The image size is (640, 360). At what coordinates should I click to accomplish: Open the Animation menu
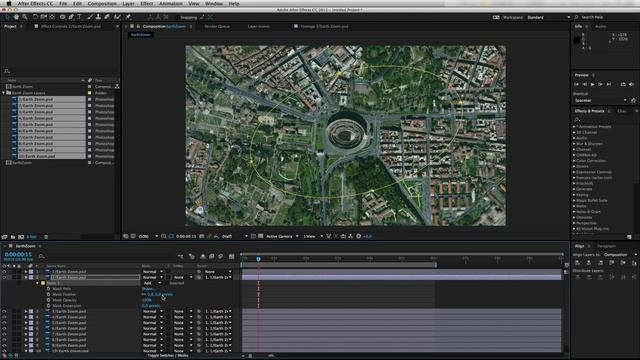coord(171,4)
